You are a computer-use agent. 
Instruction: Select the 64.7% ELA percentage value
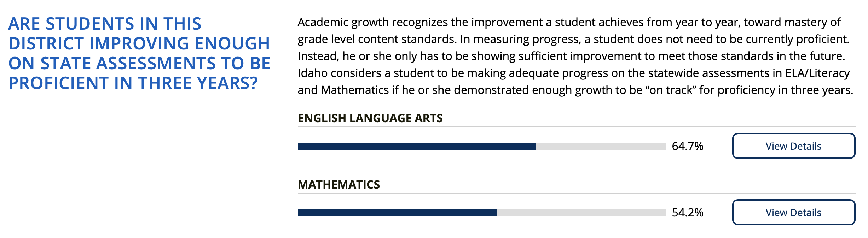687,146
